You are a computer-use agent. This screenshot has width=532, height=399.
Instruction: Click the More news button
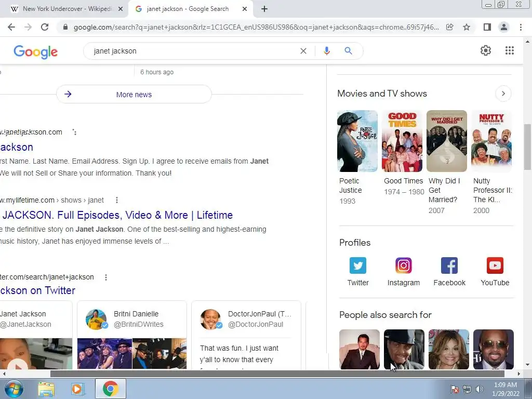pyautogui.click(x=134, y=95)
